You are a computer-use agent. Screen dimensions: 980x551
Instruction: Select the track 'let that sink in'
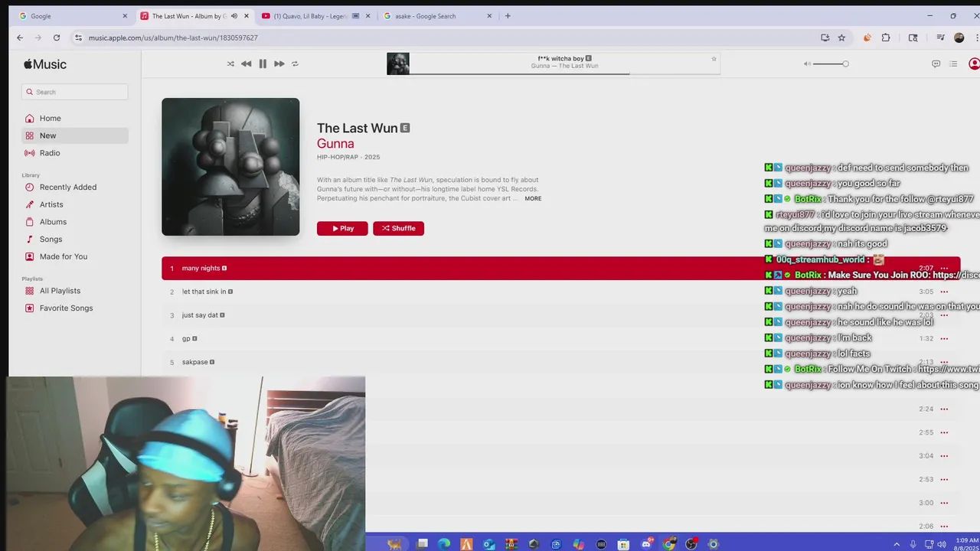[x=560, y=292]
